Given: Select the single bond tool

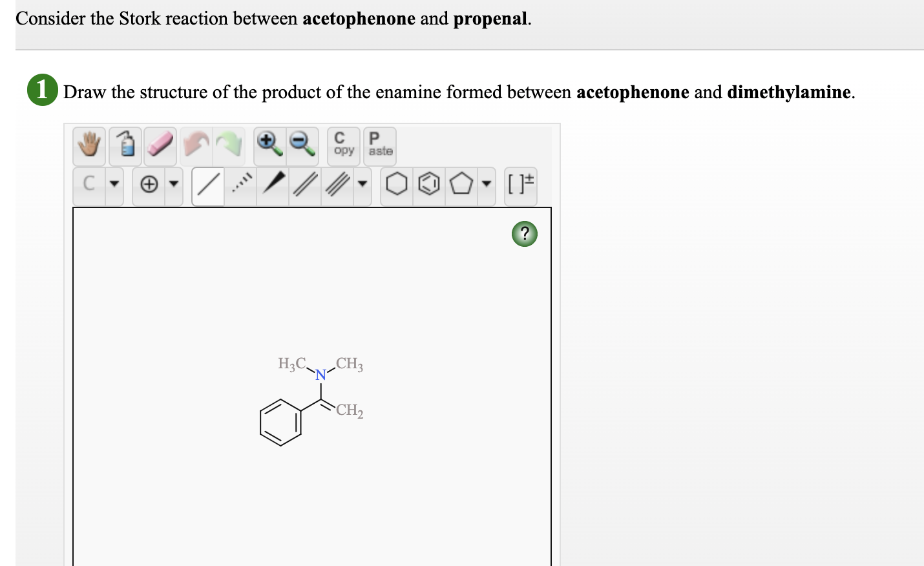Looking at the screenshot, I should [x=207, y=185].
